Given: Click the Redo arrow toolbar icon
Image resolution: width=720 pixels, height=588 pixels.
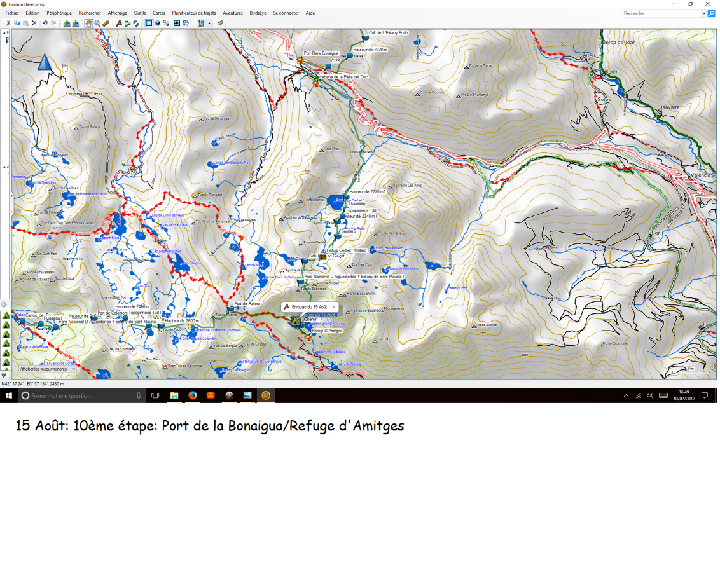Looking at the screenshot, I should click(53, 23).
